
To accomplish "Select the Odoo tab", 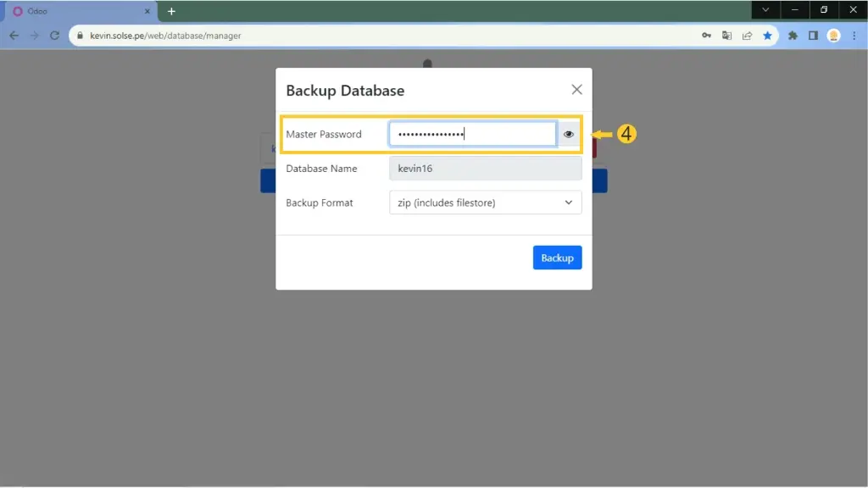I will (76, 11).
